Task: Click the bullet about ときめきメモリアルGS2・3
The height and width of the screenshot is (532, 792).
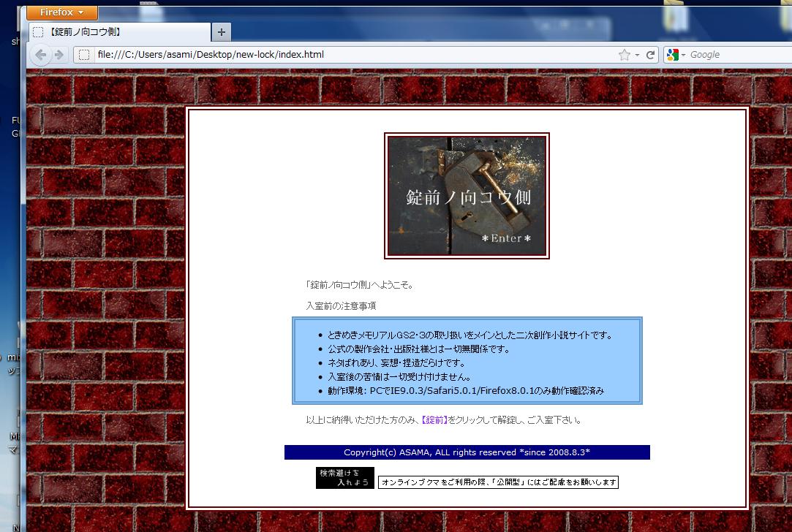Action: 469,335
